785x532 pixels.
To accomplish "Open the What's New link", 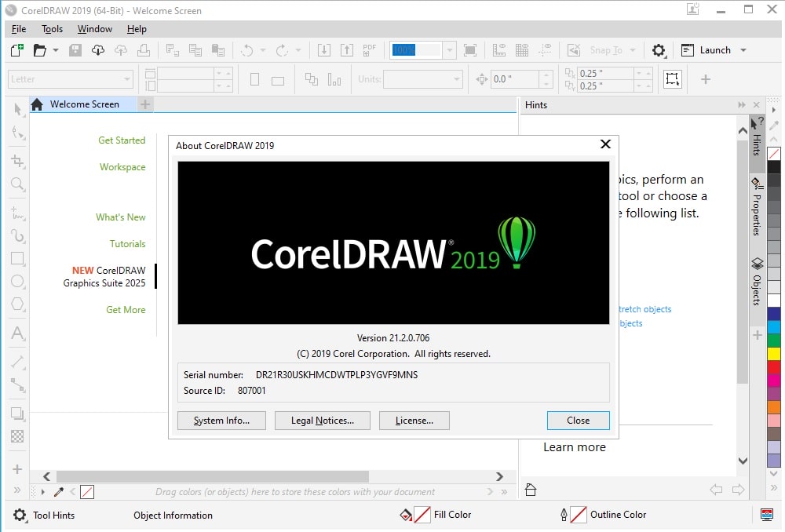I will pyautogui.click(x=120, y=217).
